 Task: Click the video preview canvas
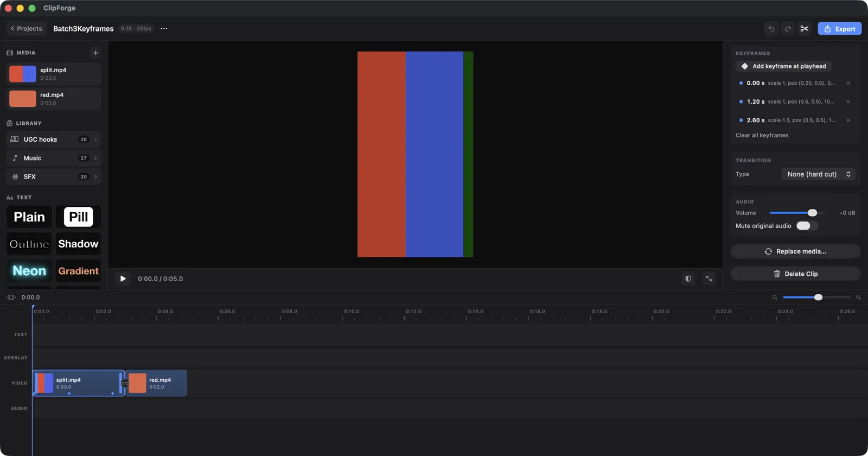pyautogui.click(x=415, y=154)
